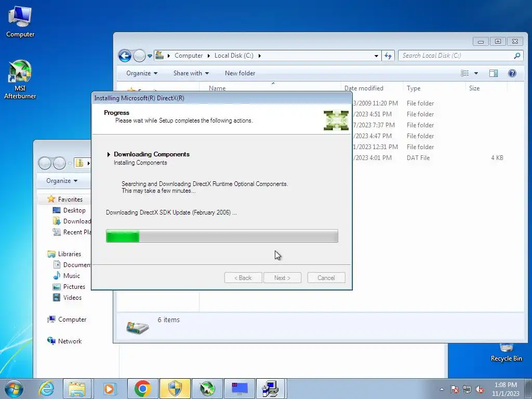Open the clock showing 1:08 PM
This screenshot has height=399, width=532.
[x=506, y=389]
